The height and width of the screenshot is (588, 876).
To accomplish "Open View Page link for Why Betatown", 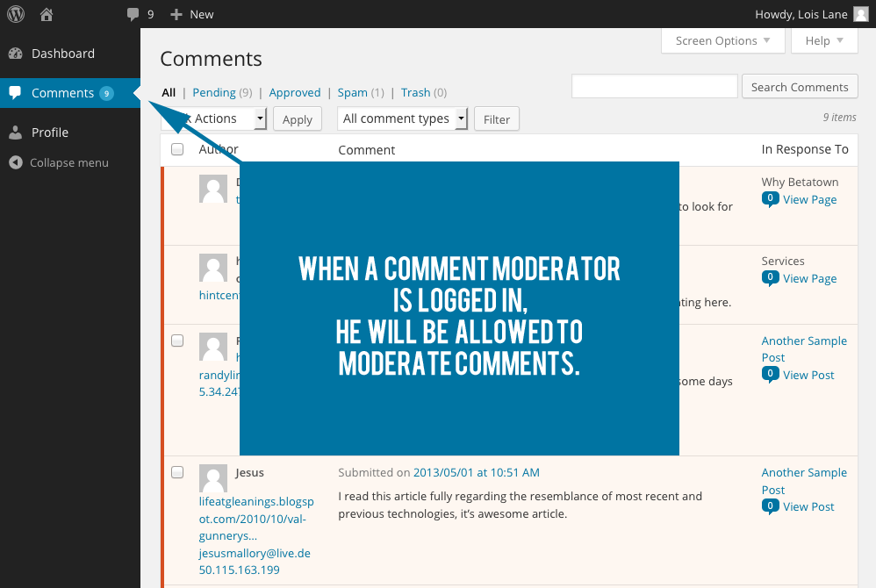I will pos(809,199).
